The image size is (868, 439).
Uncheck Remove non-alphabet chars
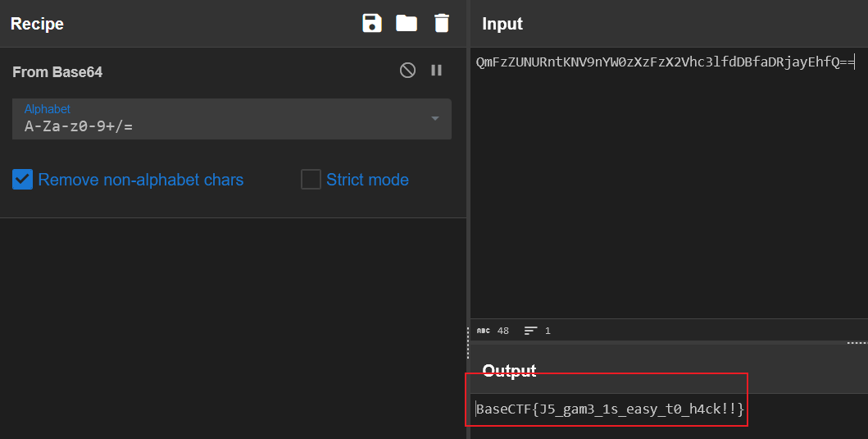pos(23,180)
